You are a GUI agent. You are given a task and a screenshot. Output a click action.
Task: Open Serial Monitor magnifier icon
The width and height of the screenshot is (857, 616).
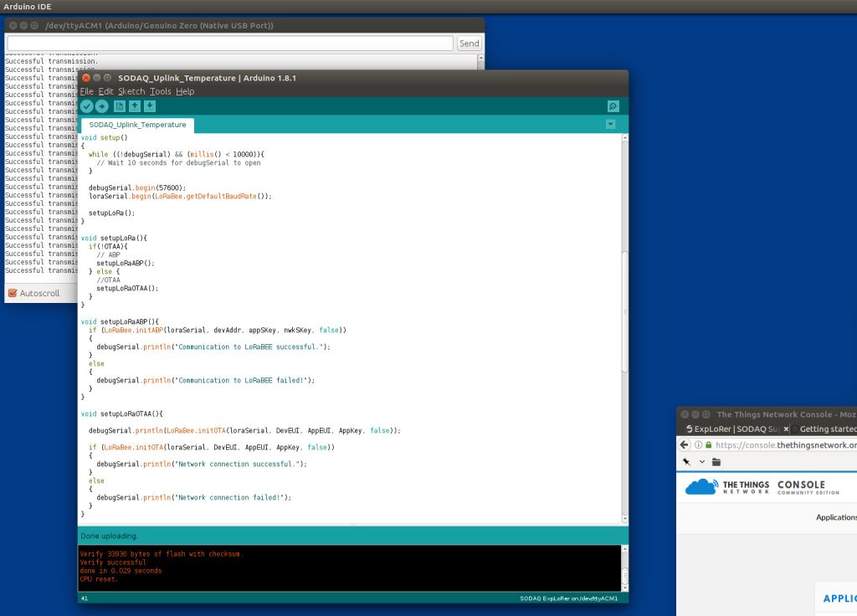pyautogui.click(x=613, y=106)
